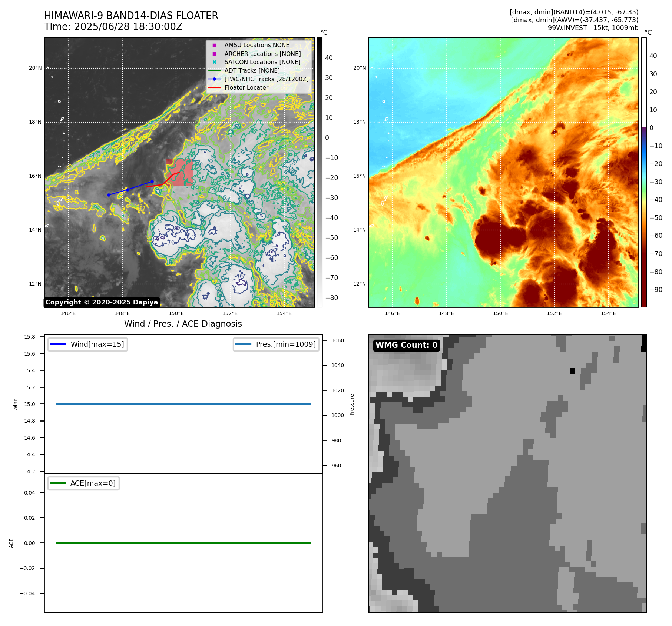
Task: Click the ARCHER Locations [NONE] legend text
Action: tap(262, 54)
